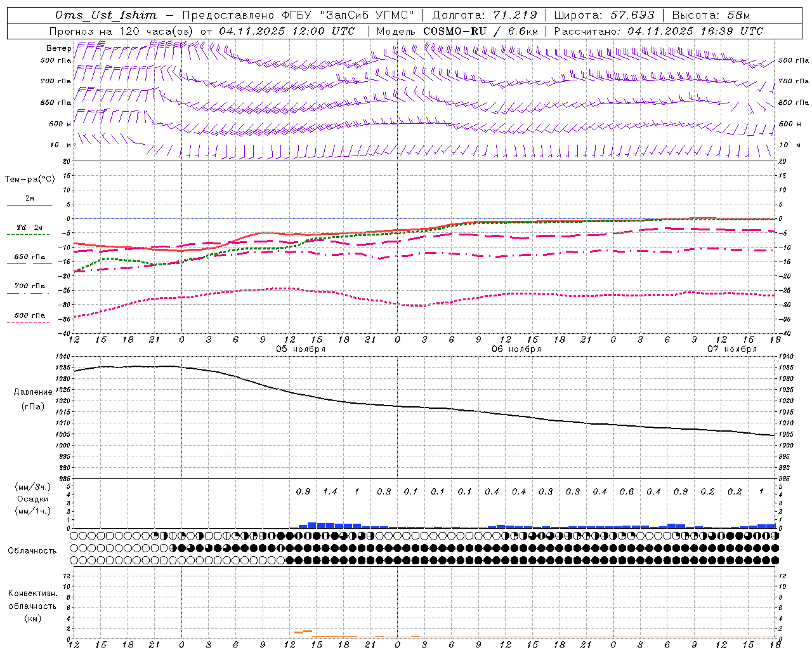Click the elevation text Высота: 58м

(710, 15)
